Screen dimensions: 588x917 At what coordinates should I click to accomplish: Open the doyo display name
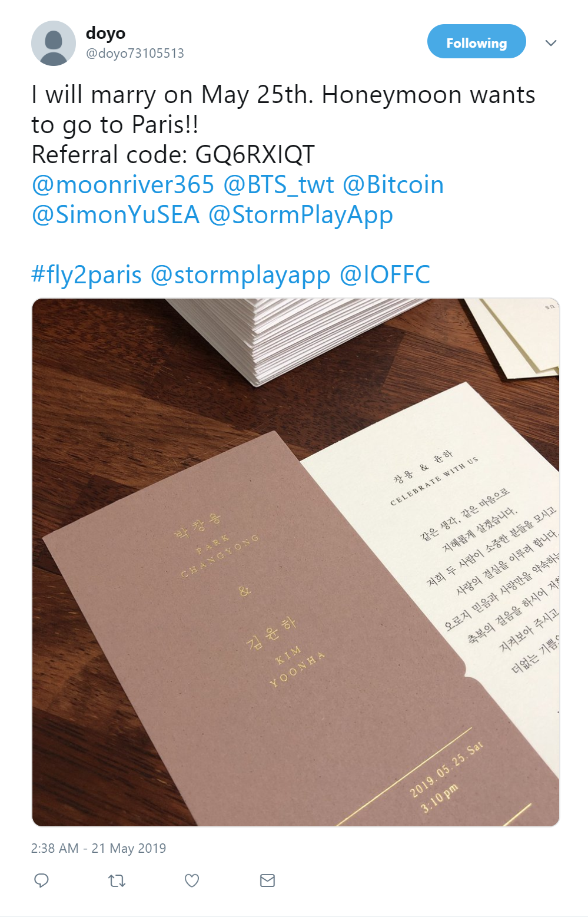click(106, 33)
